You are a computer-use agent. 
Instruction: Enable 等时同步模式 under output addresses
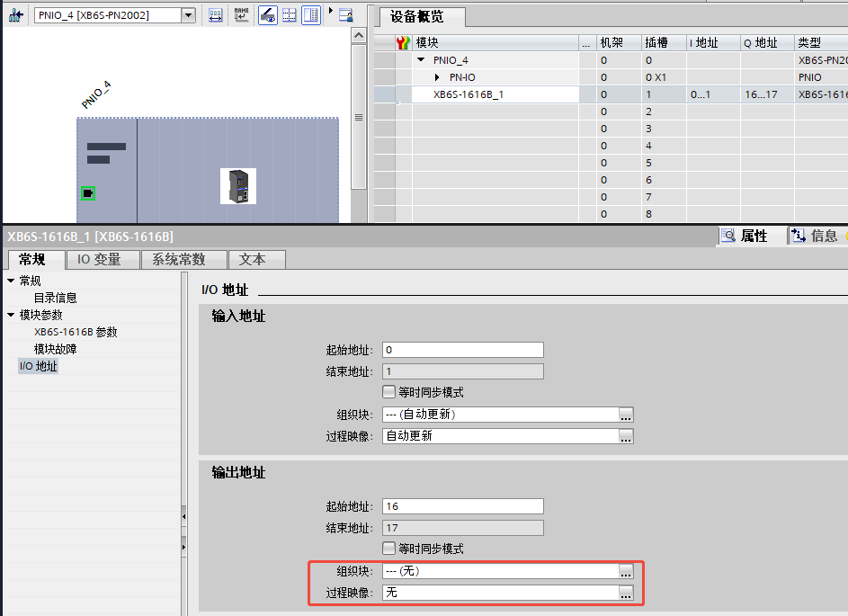(388, 549)
